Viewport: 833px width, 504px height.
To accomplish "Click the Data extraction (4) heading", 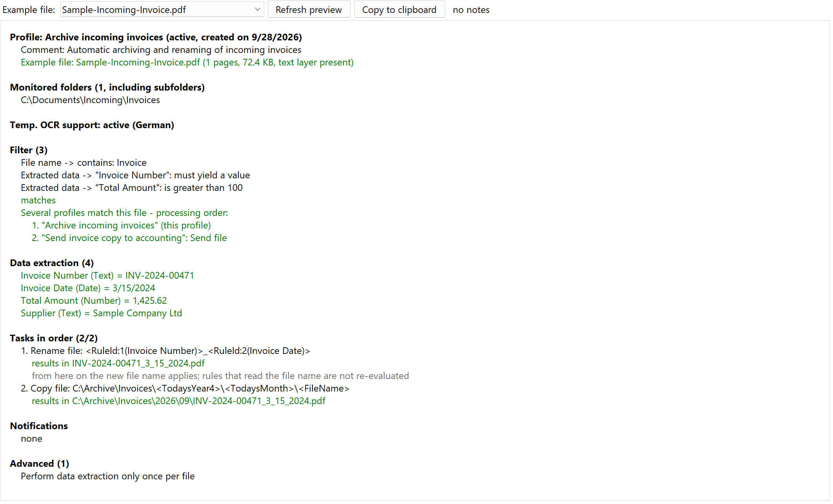I will [52, 263].
